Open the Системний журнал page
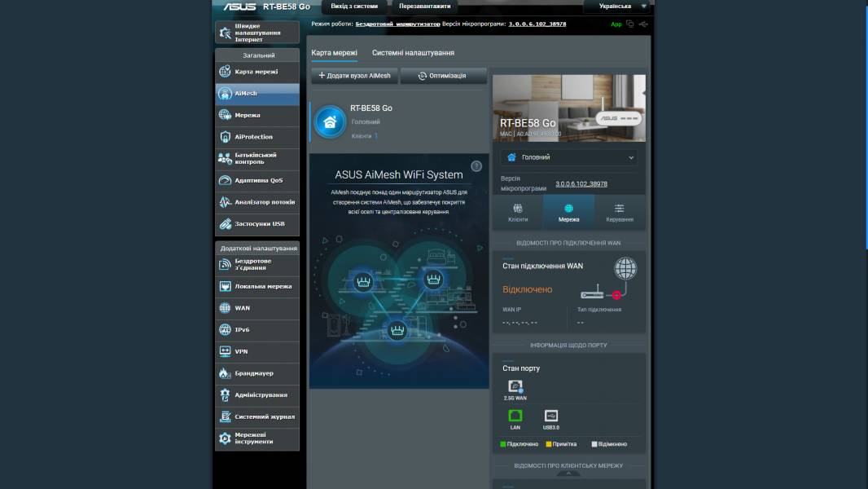 (256, 416)
